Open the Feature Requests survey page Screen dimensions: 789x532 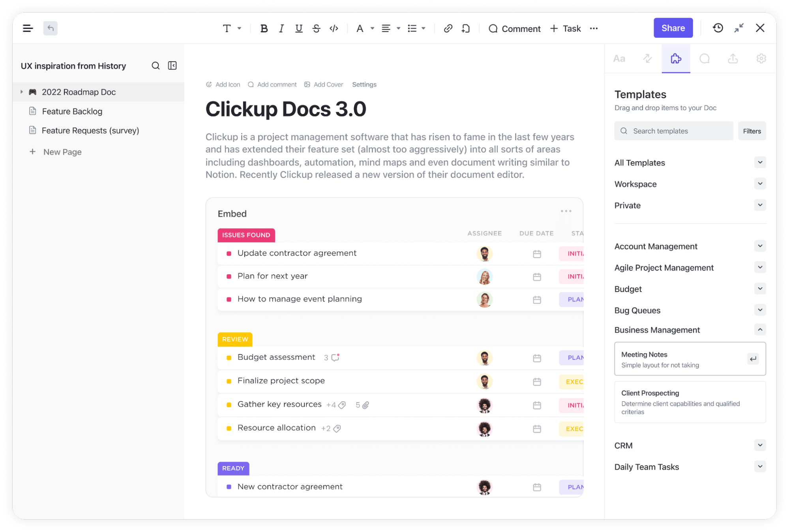point(90,130)
